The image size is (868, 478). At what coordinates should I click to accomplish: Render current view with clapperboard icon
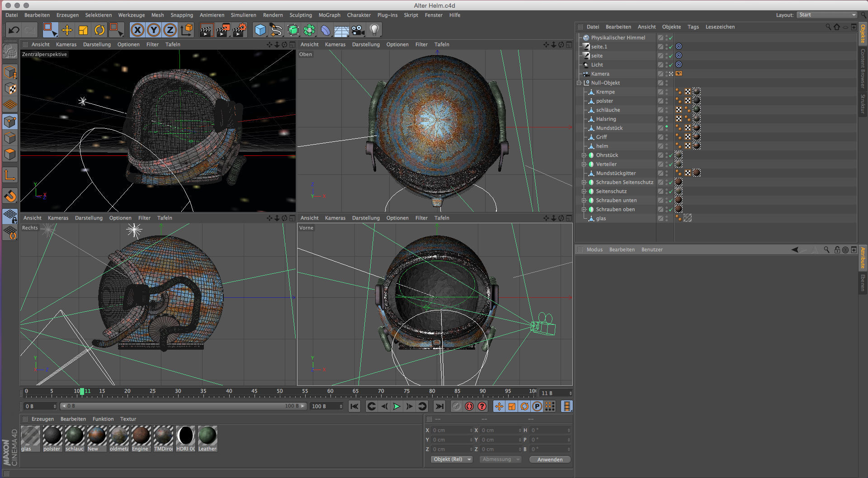pyautogui.click(x=206, y=30)
